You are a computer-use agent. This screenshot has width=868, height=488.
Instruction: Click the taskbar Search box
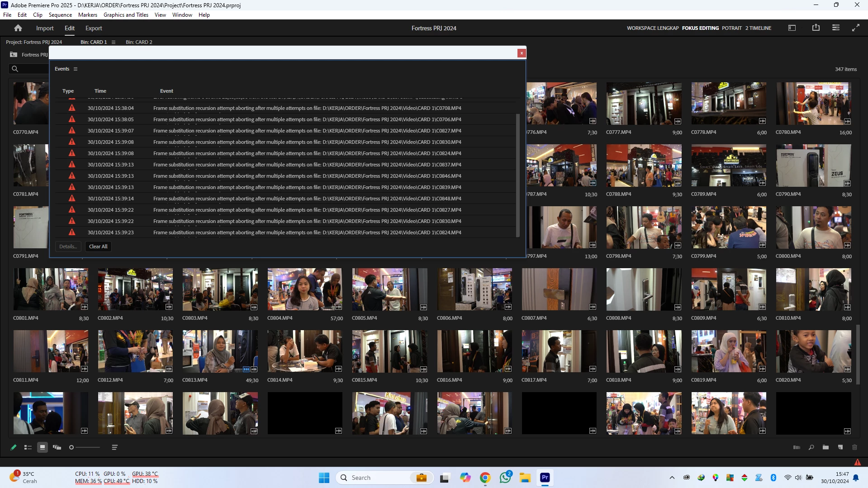384,478
